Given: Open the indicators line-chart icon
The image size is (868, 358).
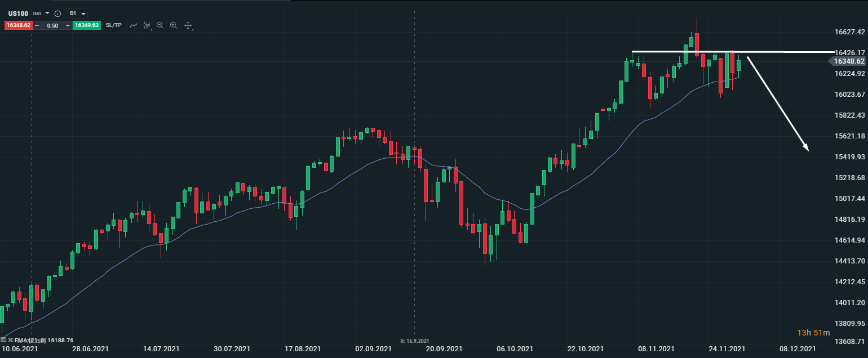Looking at the screenshot, I should click(134, 25).
